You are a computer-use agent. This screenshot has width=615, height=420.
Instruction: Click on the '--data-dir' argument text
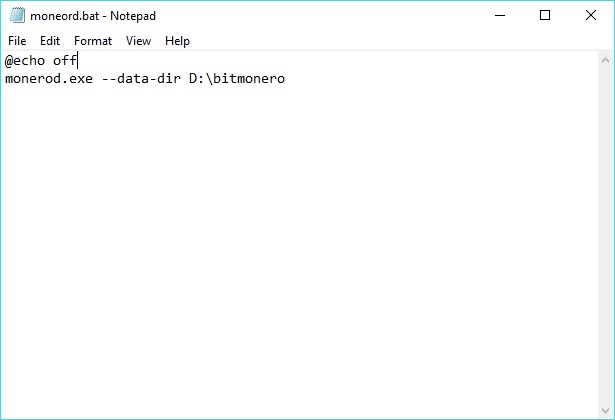click(x=141, y=78)
